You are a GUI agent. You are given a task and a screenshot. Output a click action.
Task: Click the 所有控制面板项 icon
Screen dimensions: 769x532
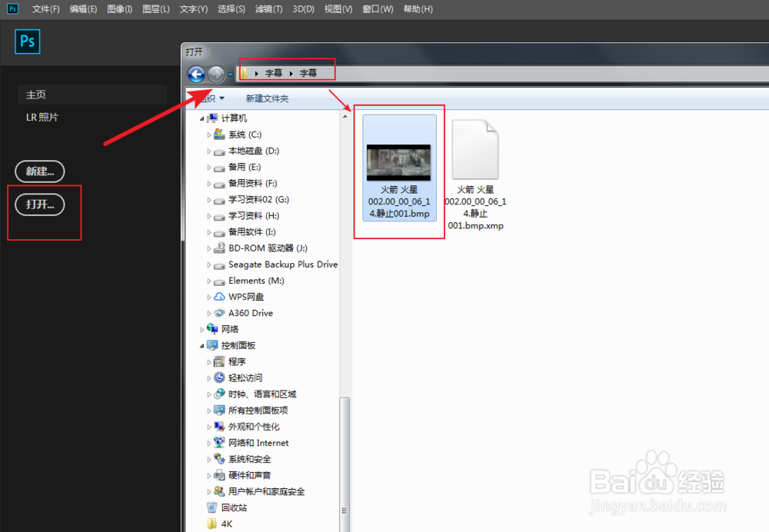219,410
